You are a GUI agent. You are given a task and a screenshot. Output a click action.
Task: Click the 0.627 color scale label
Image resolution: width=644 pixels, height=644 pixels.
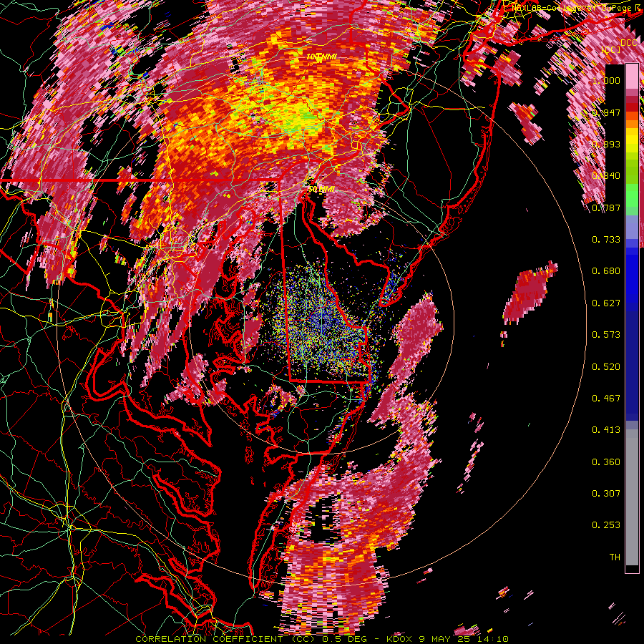pyautogui.click(x=606, y=303)
